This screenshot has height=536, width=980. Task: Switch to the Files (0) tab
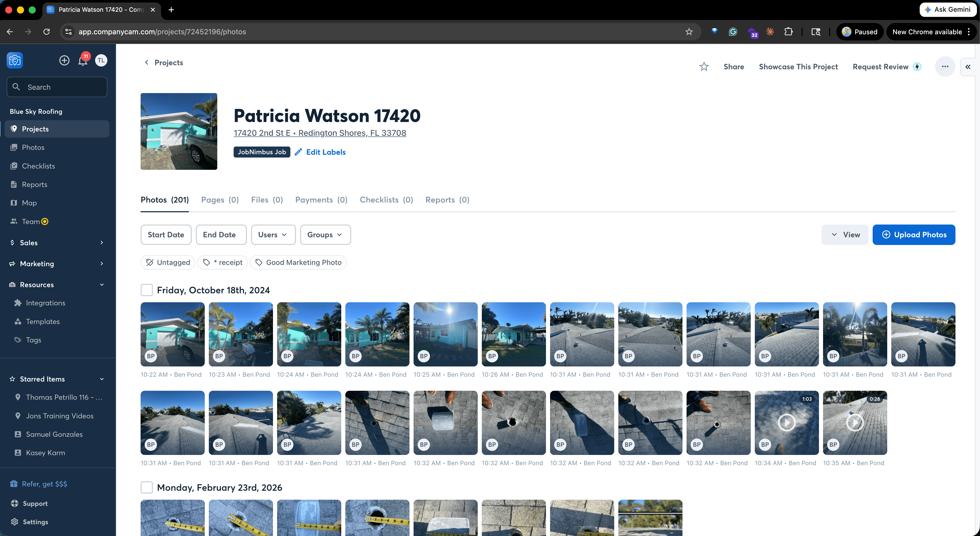pyautogui.click(x=267, y=200)
